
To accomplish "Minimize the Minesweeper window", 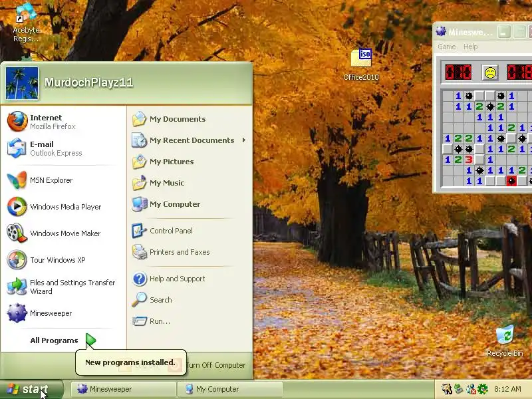I will click(x=504, y=32).
